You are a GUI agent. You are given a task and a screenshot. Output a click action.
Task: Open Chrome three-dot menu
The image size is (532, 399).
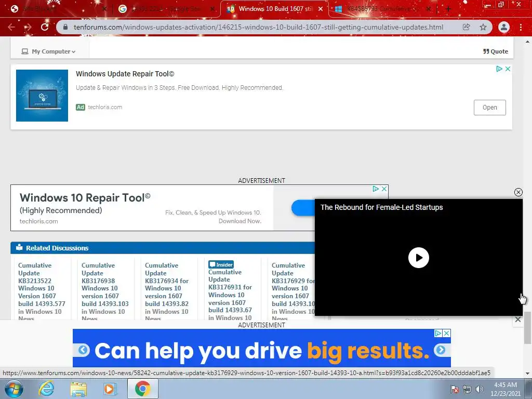(x=521, y=27)
